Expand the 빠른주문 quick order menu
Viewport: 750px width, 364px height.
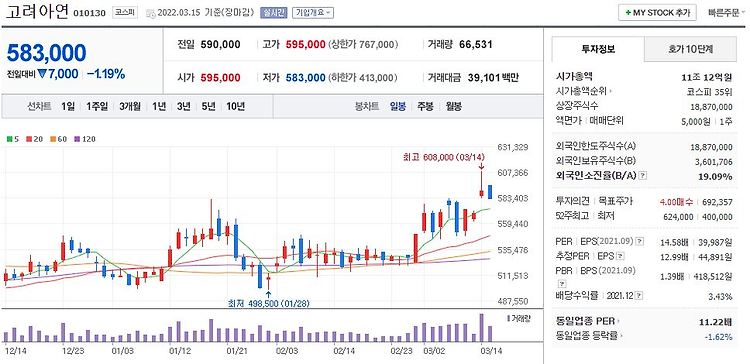[726, 13]
